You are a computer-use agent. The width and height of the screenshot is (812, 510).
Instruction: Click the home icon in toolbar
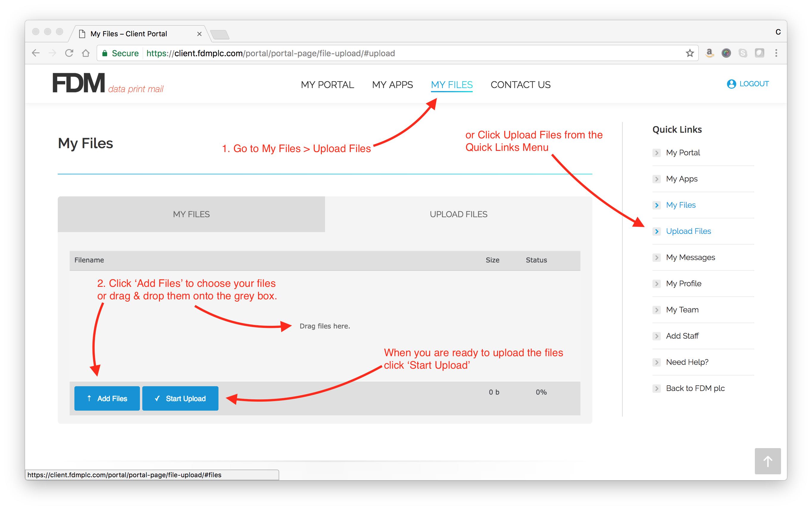[x=86, y=53]
